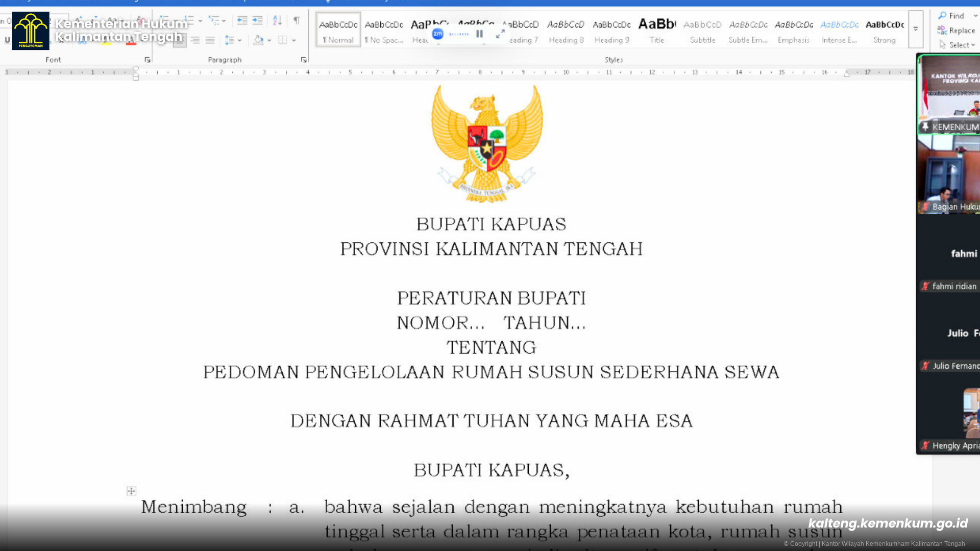The image size is (980, 551).
Task: Click 'DENGAN RAHMAT TUHAN YANG MAHA ESA'
Action: pyautogui.click(x=492, y=421)
